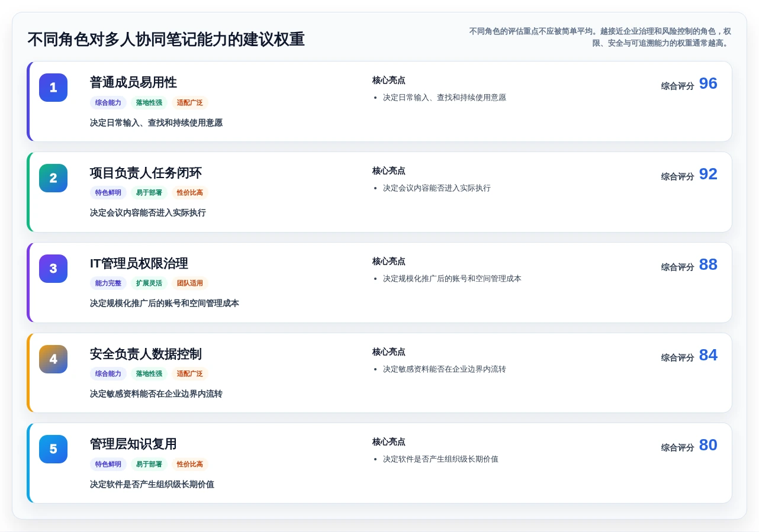The image size is (759, 532).
Task: Click bold description below tags in 安全负责人数据控制 card
Action: (156, 394)
